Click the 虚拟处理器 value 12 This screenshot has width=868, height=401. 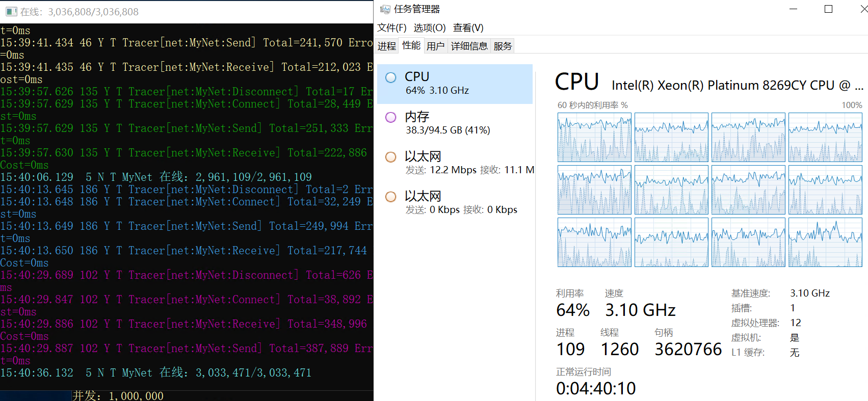click(796, 323)
